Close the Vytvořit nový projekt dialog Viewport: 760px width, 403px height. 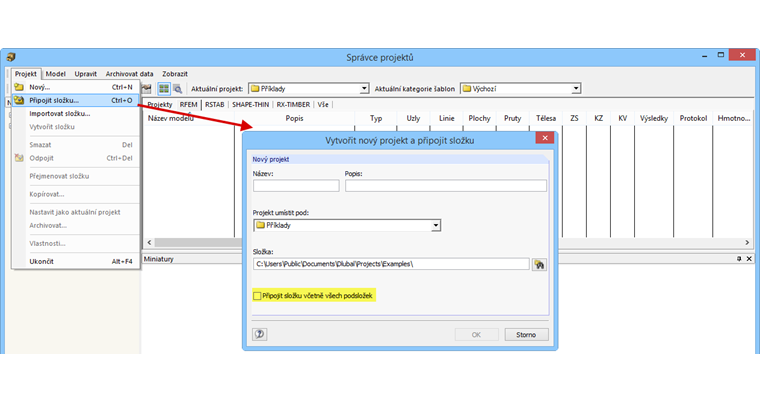pos(545,138)
